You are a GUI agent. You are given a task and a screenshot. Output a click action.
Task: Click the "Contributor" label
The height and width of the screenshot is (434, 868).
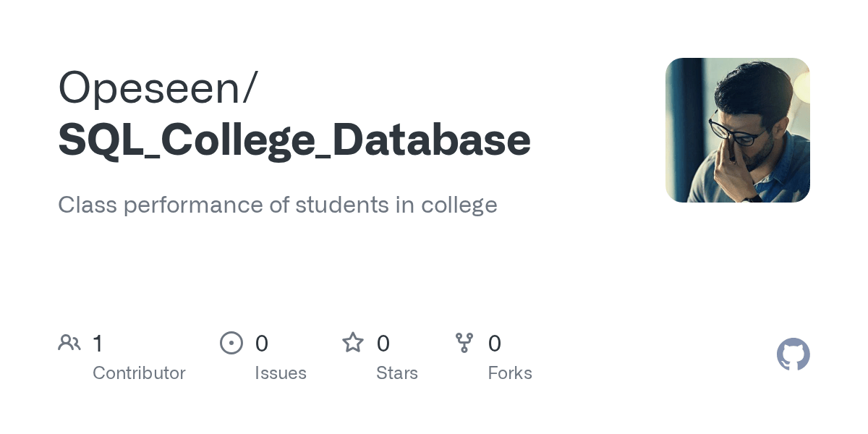(139, 373)
